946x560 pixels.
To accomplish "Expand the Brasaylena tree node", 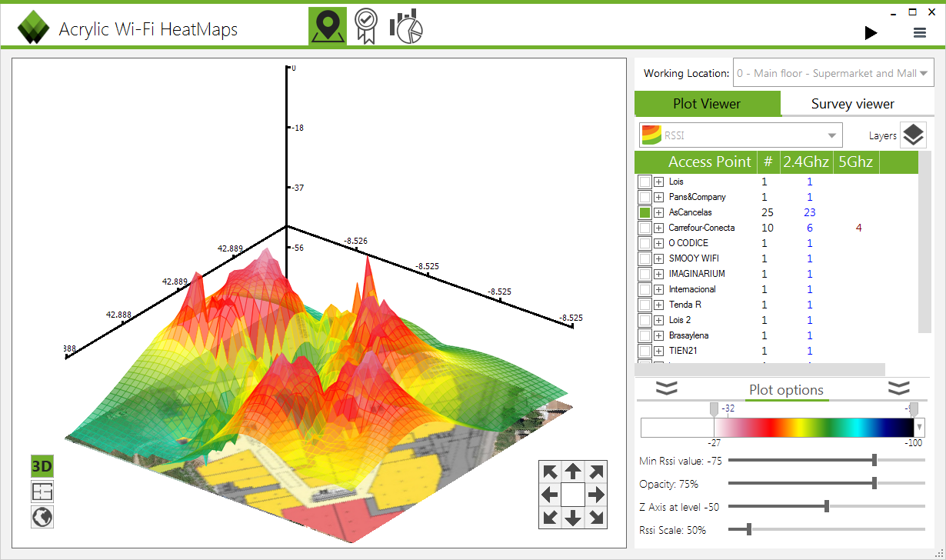I will pos(659,335).
